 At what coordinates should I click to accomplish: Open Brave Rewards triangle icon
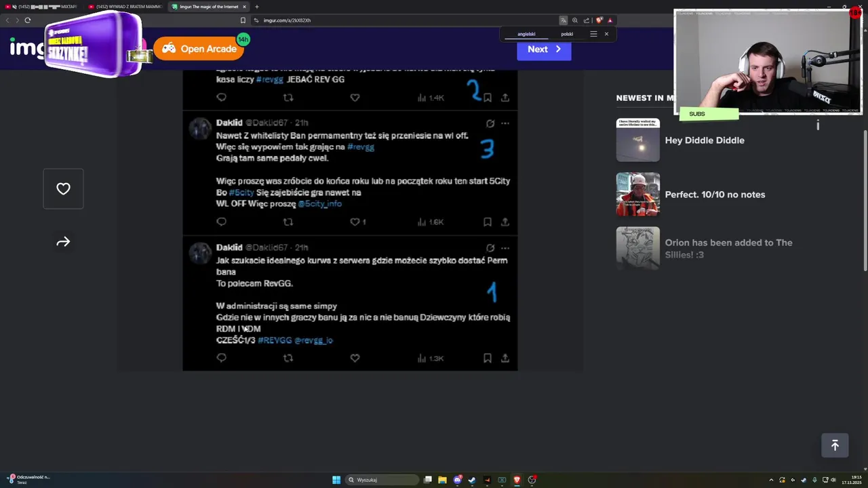click(610, 20)
